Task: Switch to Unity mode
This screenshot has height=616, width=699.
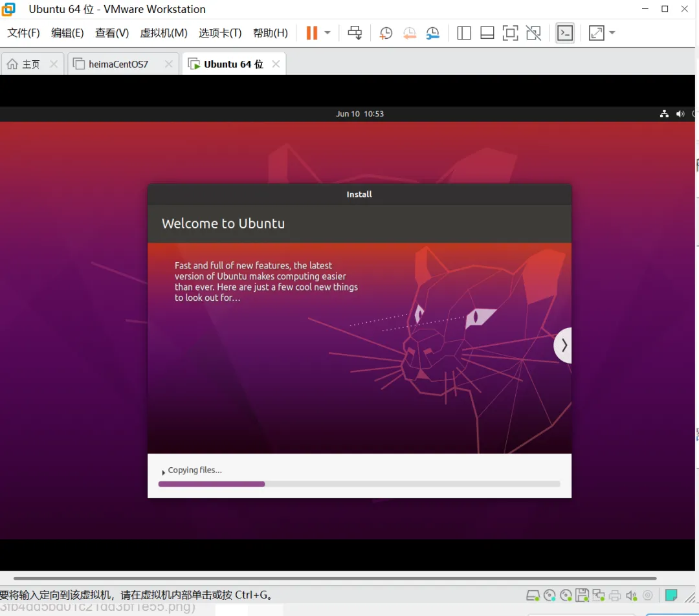Action: 533,33
